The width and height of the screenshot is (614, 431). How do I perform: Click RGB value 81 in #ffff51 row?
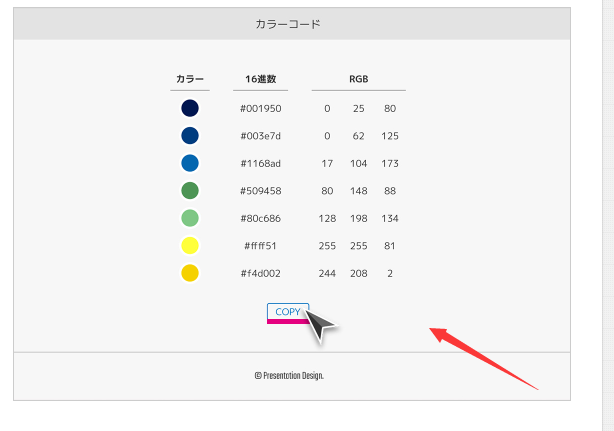coord(390,246)
